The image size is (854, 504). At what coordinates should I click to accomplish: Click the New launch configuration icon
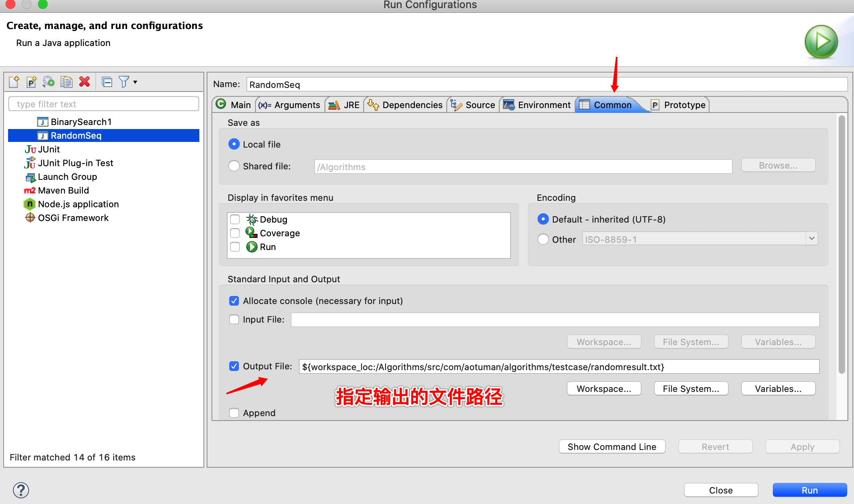14,82
